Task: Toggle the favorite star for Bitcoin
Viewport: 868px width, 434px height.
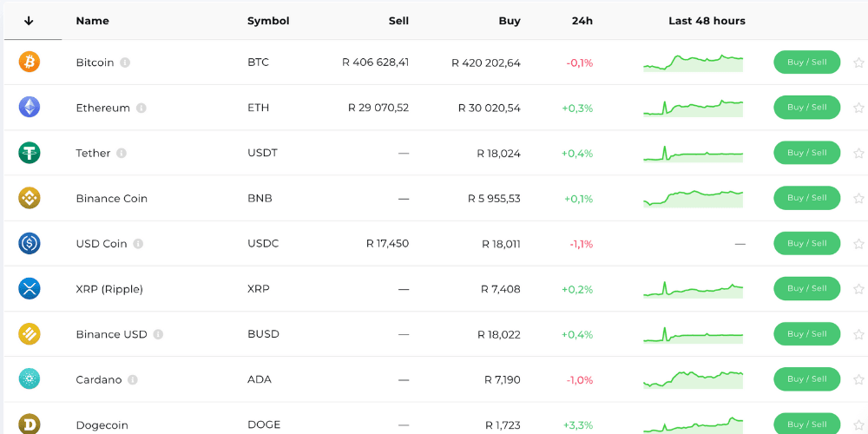Action: (858, 62)
